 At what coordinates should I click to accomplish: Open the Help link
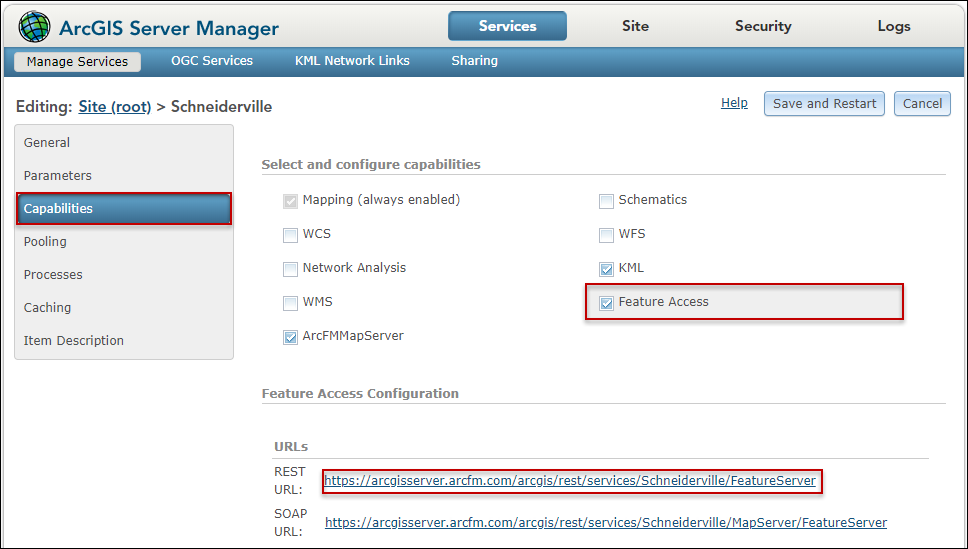734,103
